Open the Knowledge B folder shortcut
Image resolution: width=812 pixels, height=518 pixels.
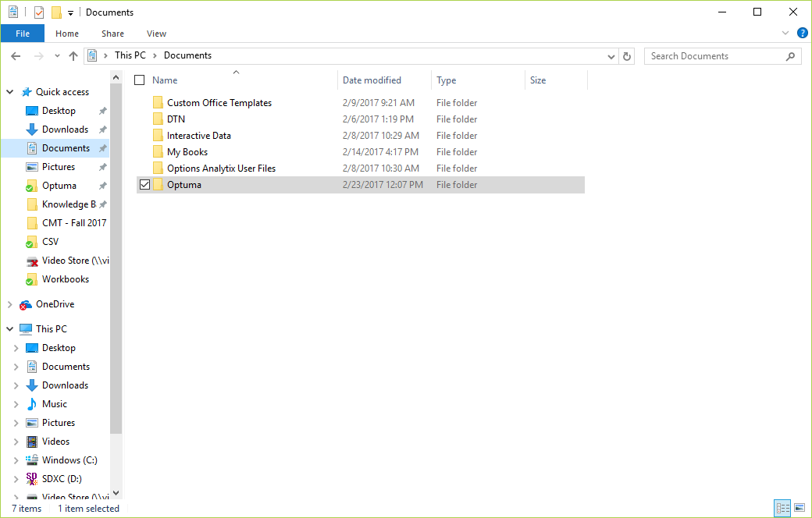[x=69, y=204]
